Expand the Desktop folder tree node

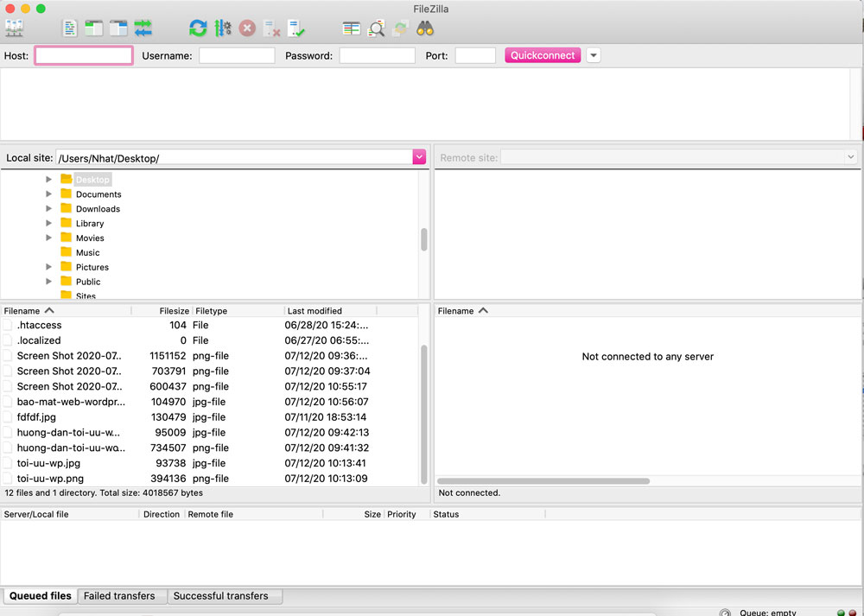(48, 179)
